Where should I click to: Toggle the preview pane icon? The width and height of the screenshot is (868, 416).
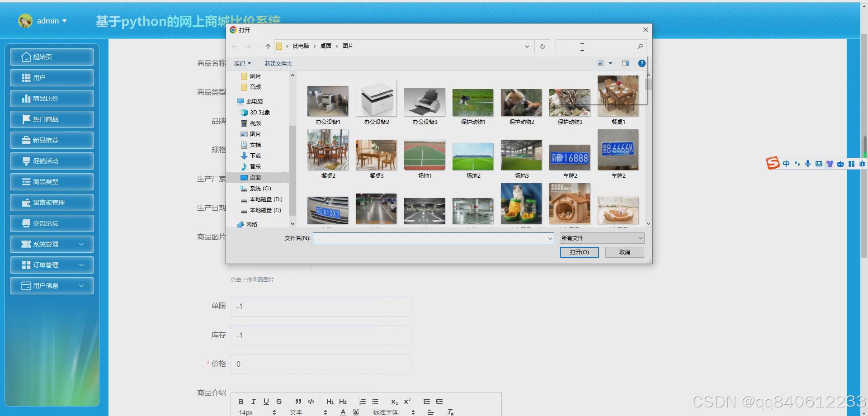tap(626, 63)
